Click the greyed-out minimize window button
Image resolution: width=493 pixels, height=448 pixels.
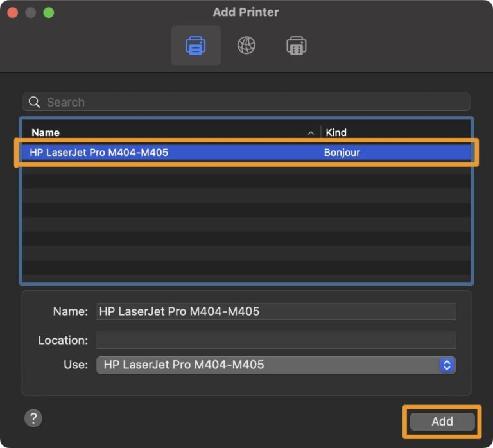pos(31,13)
